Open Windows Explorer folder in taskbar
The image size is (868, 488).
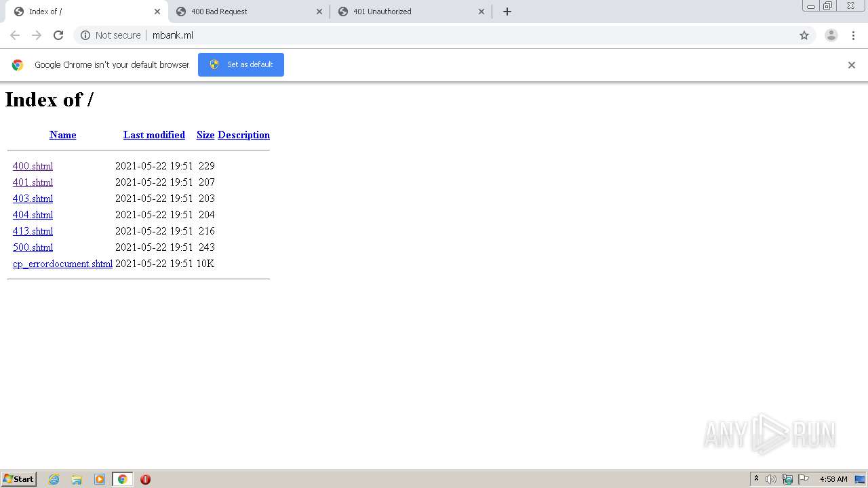[77, 479]
